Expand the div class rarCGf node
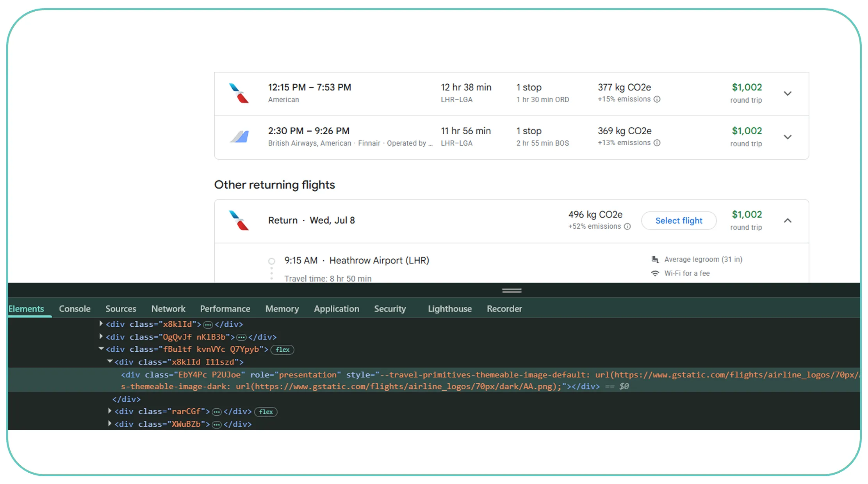The image size is (868, 484). point(110,411)
